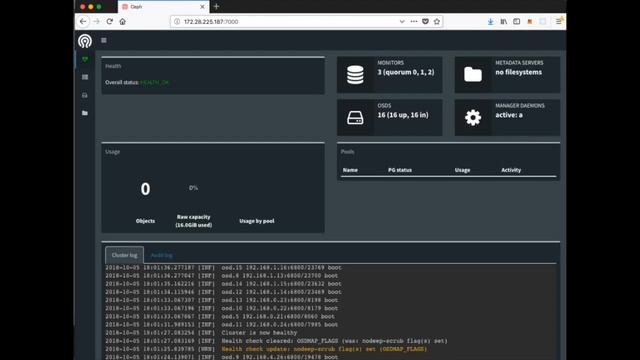Open the filesystems folder sidebar icon
The height and width of the screenshot is (360, 640).
[85, 113]
